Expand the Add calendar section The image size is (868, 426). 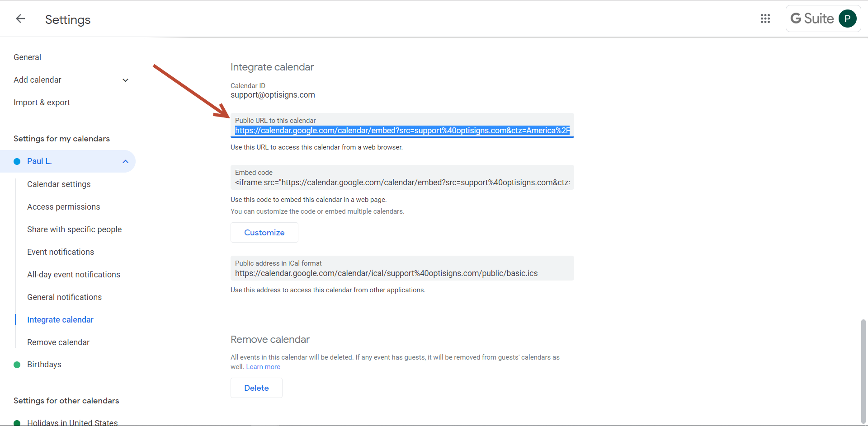pyautogui.click(x=125, y=80)
